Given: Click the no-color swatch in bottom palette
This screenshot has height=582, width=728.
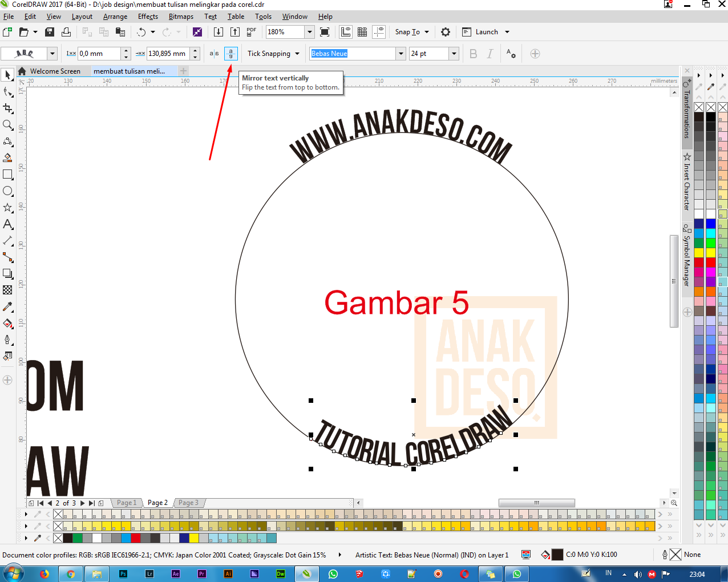Looking at the screenshot, I should (58, 538).
